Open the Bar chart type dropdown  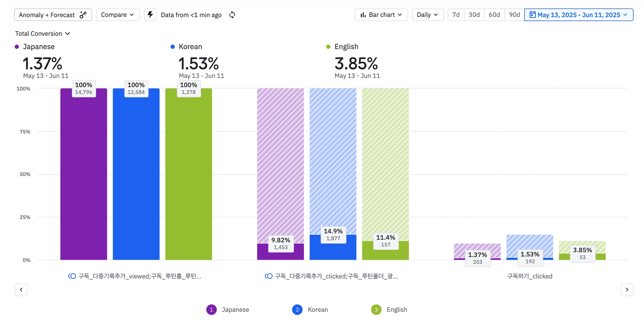[x=381, y=15]
